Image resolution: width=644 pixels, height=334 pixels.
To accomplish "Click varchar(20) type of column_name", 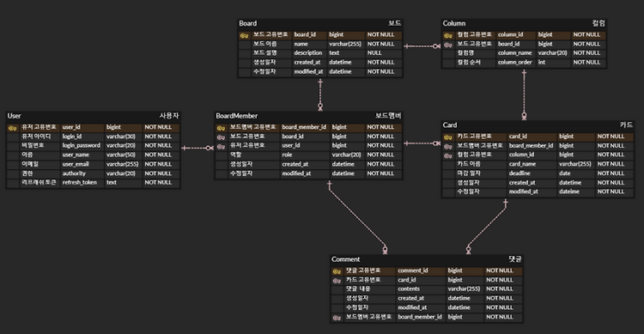I will click(x=552, y=53).
